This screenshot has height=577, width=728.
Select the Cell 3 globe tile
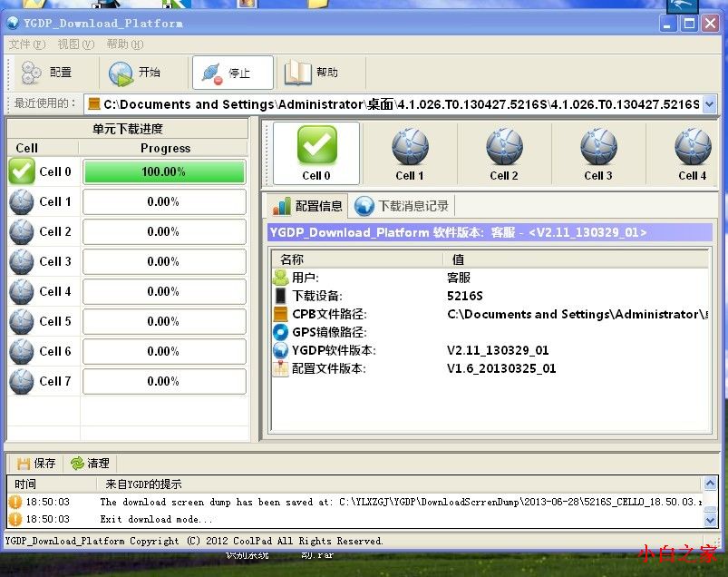click(598, 154)
